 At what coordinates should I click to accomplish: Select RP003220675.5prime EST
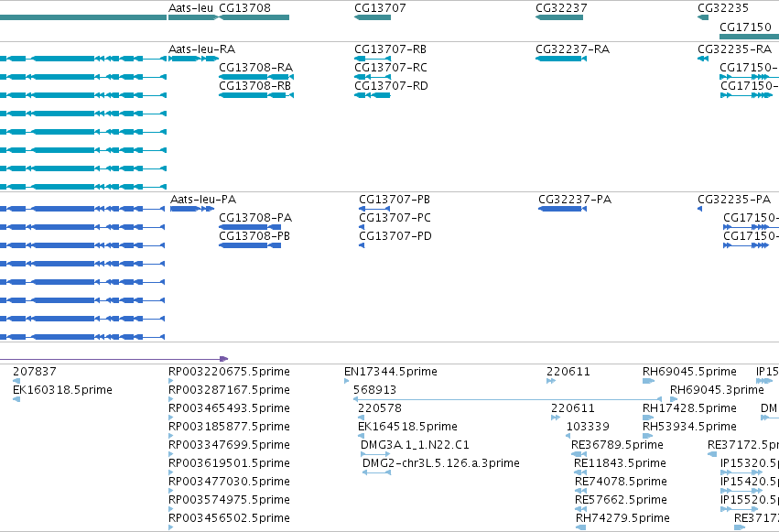coord(171,381)
